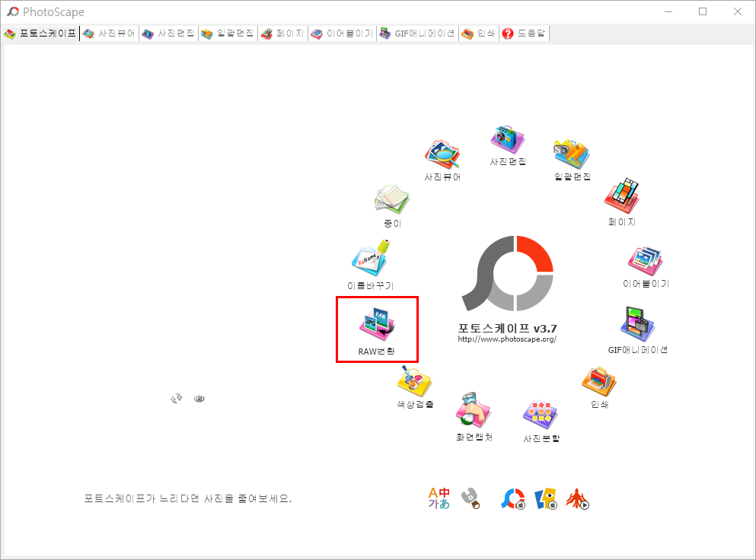Switch to the 사진편집 tab

click(x=168, y=33)
